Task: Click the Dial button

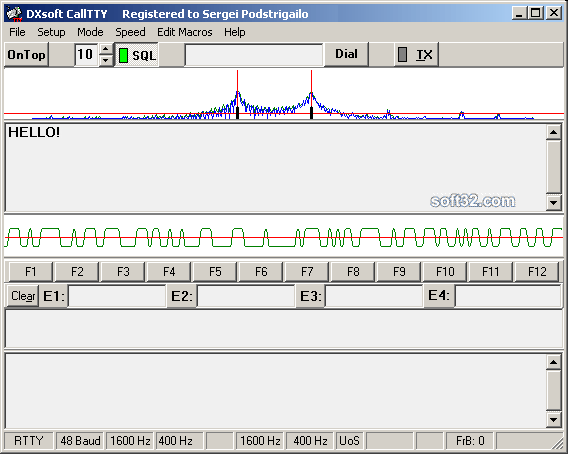Action: click(x=346, y=54)
